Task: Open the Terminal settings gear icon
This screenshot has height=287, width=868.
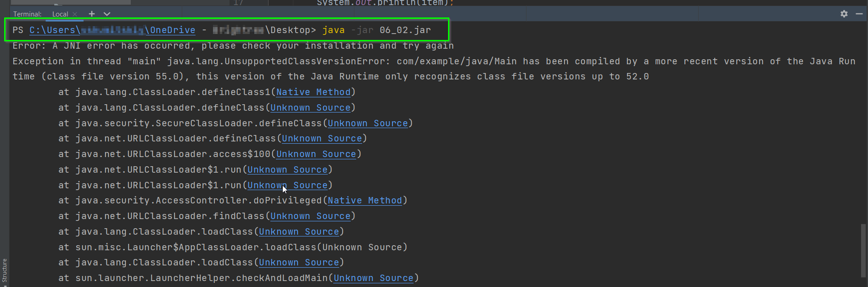Action: (x=844, y=14)
